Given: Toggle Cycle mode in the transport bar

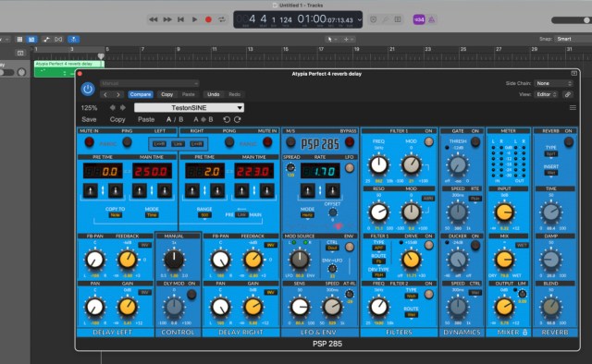Looking at the screenshot, I should coord(222,19).
